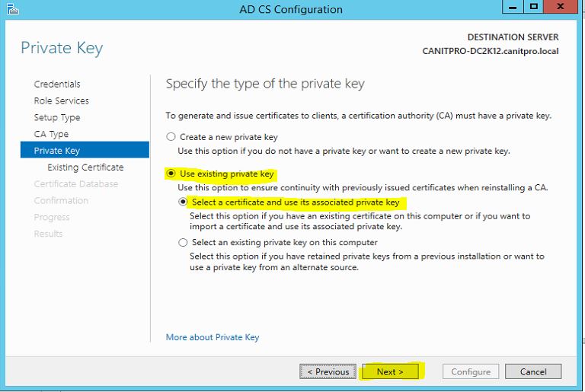This screenshot has width=585, height=392.
Task: Open the Existing Certificate sub-step
Action: point(85,167)
